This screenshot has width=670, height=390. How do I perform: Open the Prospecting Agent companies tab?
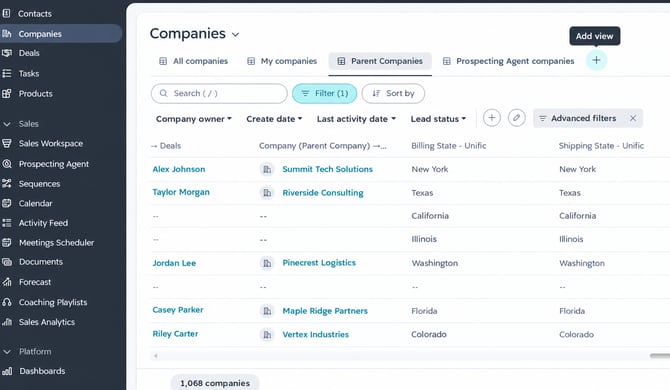pos(508,61)
